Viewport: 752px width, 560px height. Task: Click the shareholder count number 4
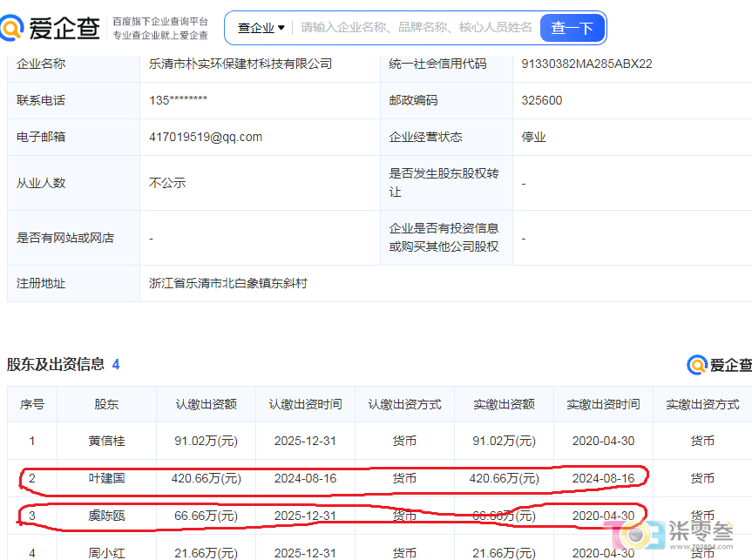coord(116,364)
